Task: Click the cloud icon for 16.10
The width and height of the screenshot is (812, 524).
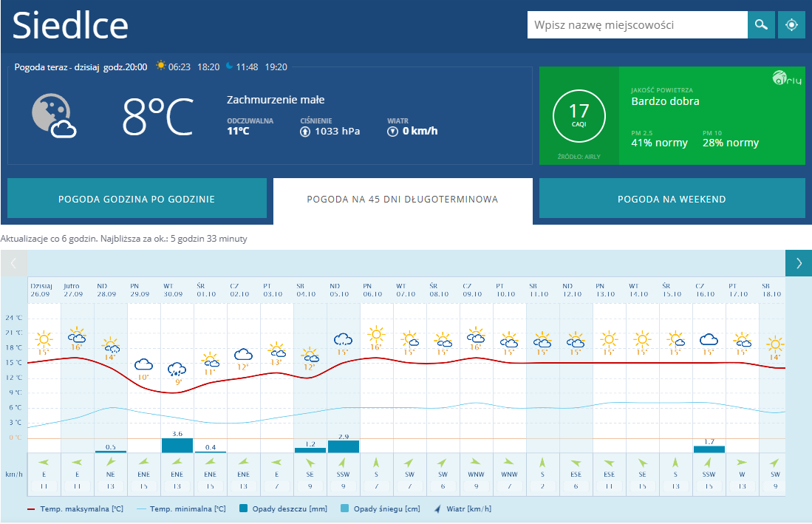Action: [x=709, y=339]
